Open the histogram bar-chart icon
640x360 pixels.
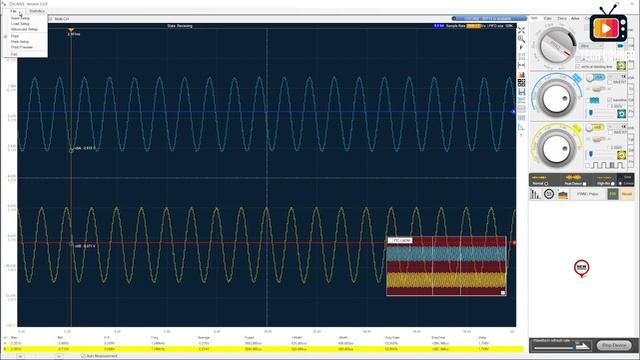point(521,74)
